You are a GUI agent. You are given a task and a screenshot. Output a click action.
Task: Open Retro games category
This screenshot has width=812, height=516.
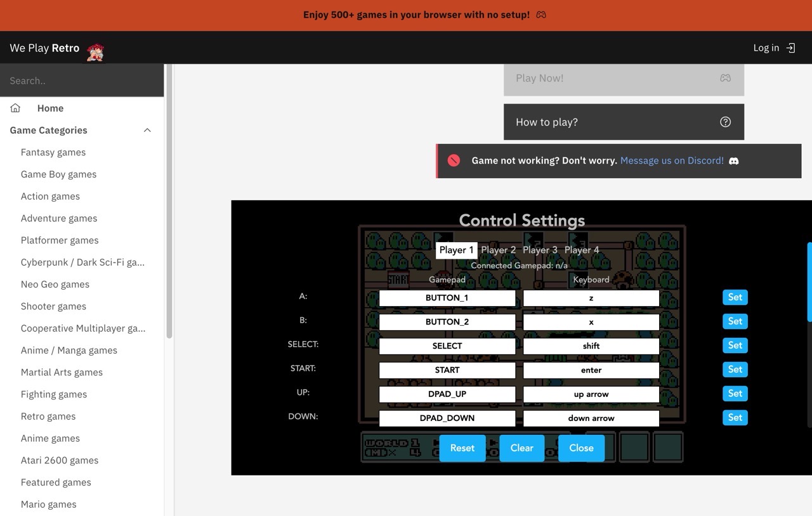click(48, 416)
